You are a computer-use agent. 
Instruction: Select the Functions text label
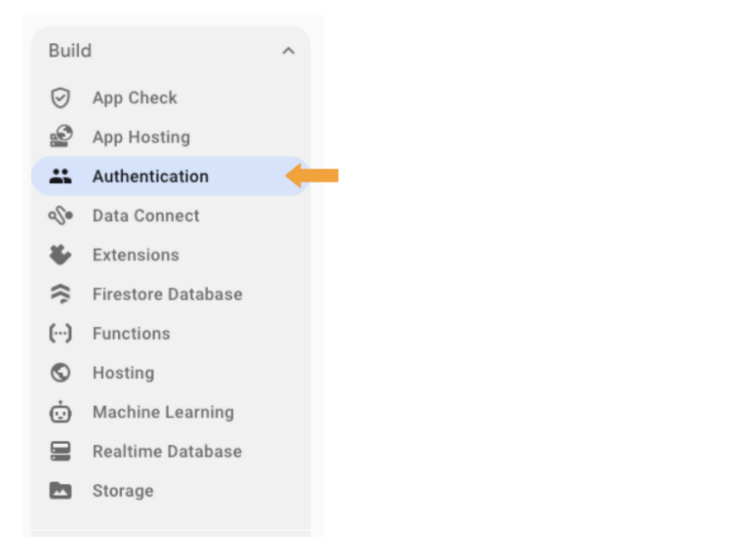coord(132,334)
